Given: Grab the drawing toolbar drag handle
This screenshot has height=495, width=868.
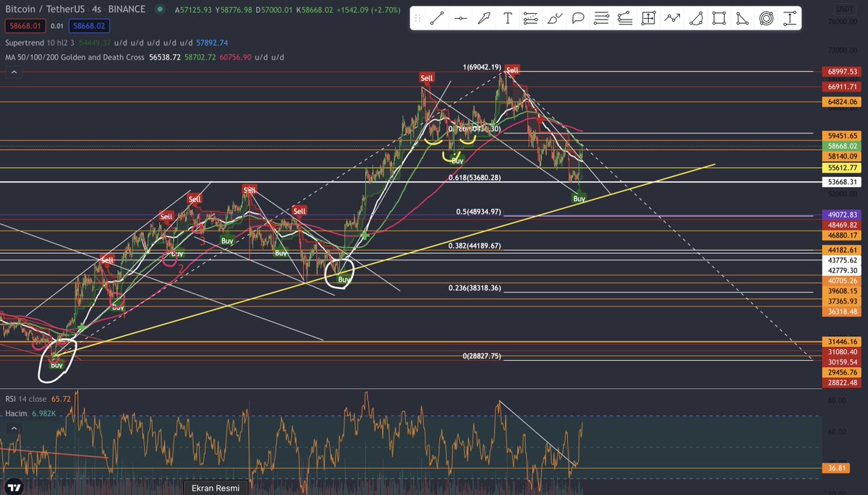Looking at the screenshot, I should (417, 19).
